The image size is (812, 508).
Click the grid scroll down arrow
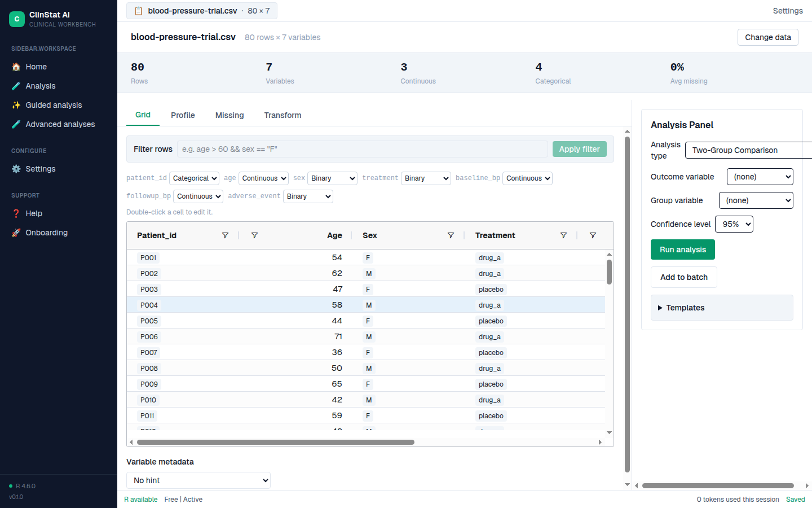tap(609, 432)
